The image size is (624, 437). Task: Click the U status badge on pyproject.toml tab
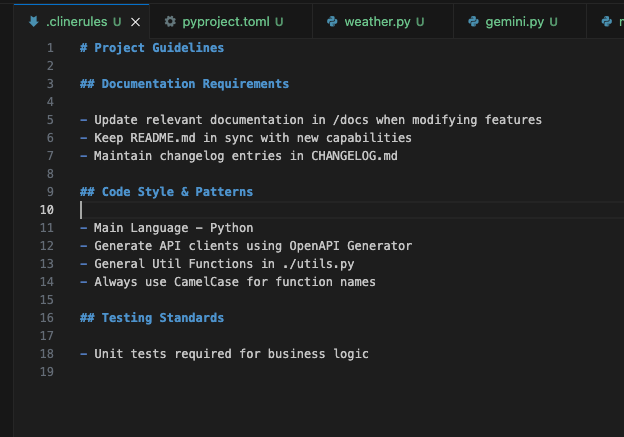(x=279, y=21)
